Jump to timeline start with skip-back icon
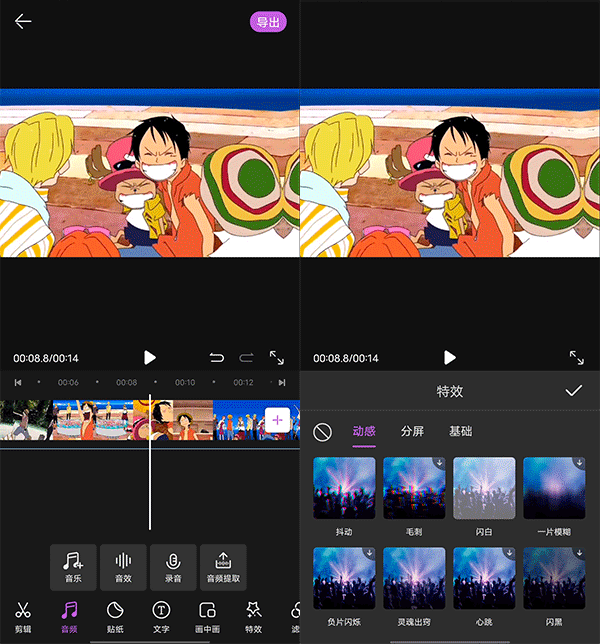This screenshot has height=644, width=600. click(x=17, y=382)
